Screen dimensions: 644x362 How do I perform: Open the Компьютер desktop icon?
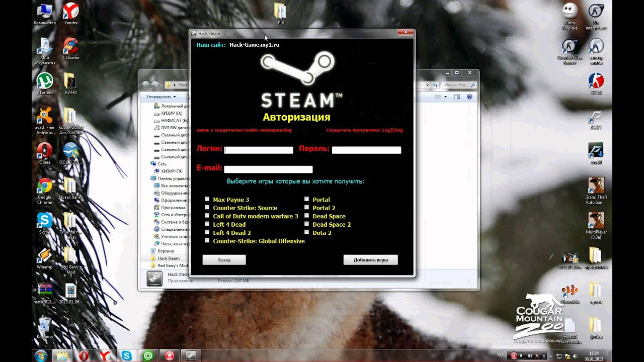(x=44, y=14)
